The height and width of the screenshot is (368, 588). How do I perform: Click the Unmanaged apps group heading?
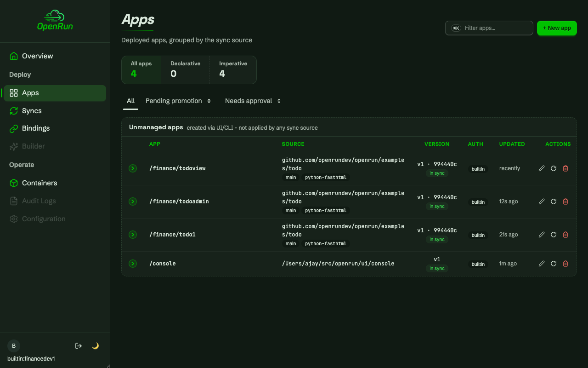pos(156,127)
